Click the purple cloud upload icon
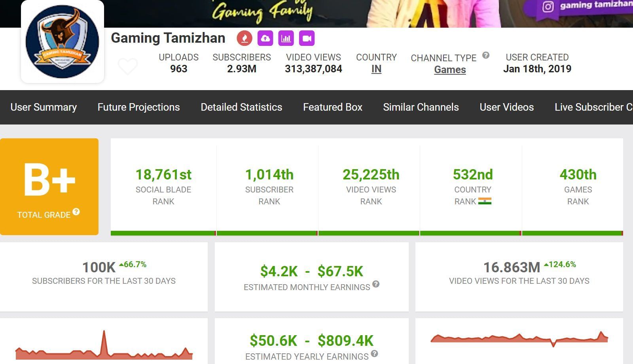 click(265, 38)
